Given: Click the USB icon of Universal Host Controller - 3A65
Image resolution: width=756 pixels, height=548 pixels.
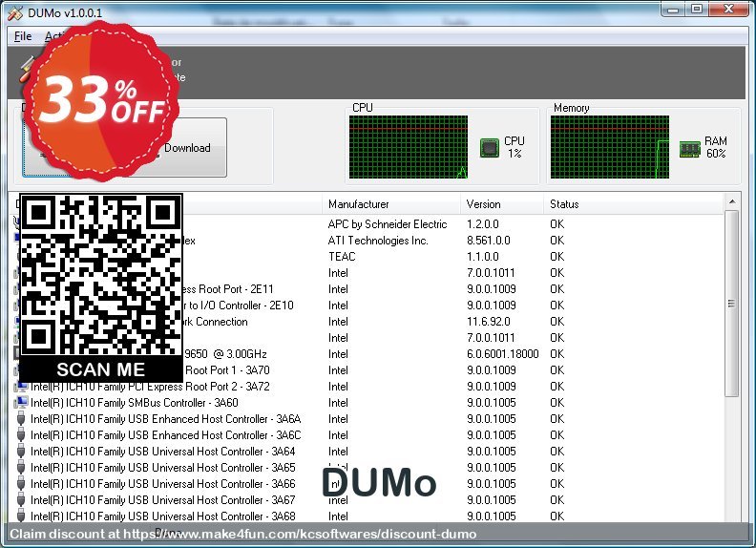Looking at the screenshot, I should 21,468.
